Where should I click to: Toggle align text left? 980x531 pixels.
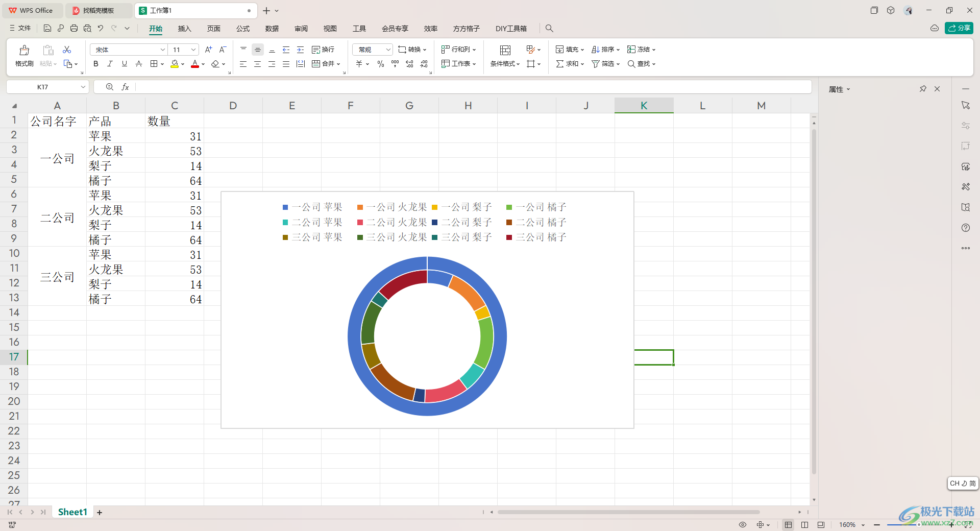click(243, 64)
